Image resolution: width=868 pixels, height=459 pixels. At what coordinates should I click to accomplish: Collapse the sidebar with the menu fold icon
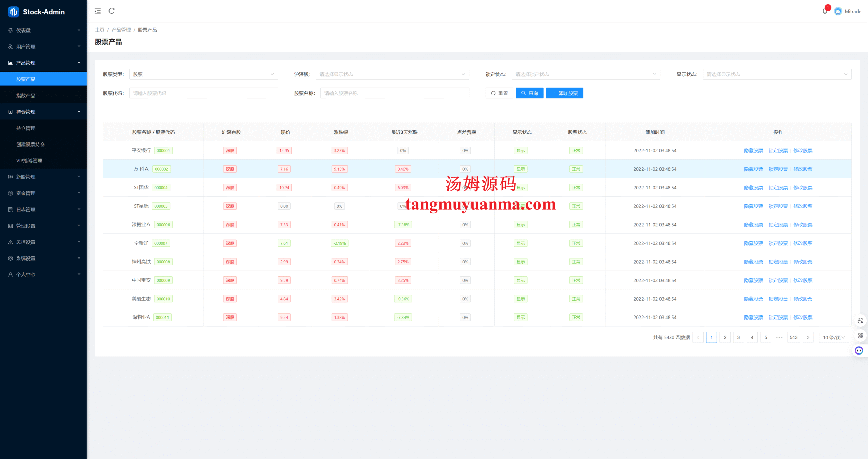pyautogui.click(x=98, y=11)
